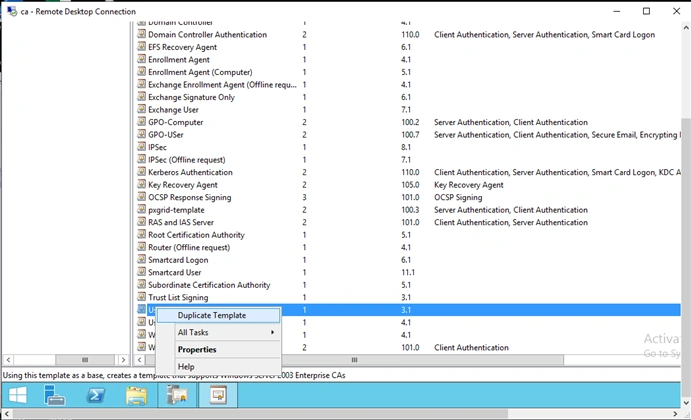The image size is (691, 420).
Task: Click Client Authentication purpose in last row
Action: click(471, 348)
